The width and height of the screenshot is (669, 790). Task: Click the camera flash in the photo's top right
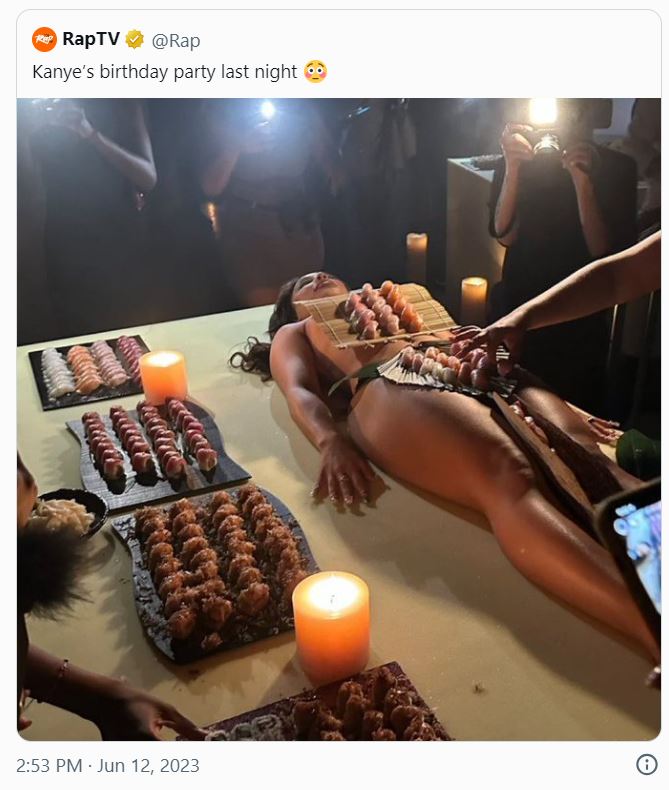(x=543, y=111)
